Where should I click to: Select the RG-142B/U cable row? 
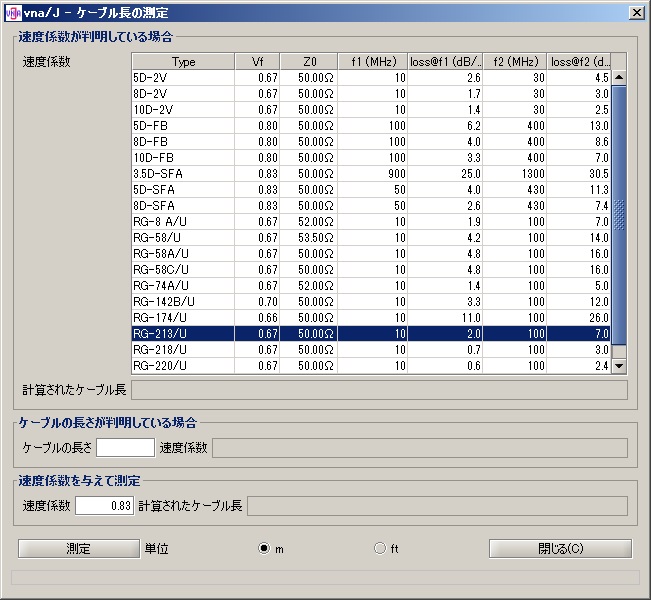pos(371,301)
